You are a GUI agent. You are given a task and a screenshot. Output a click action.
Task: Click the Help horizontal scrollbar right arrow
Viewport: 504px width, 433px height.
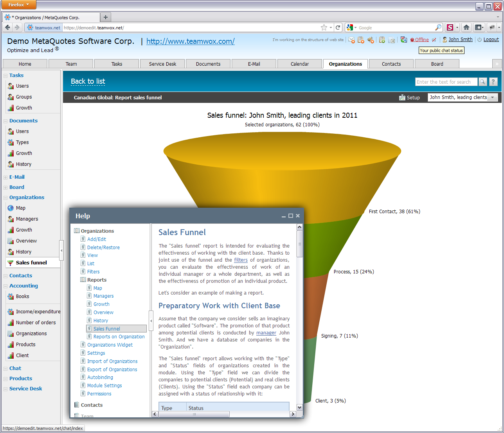coord(293,414)
